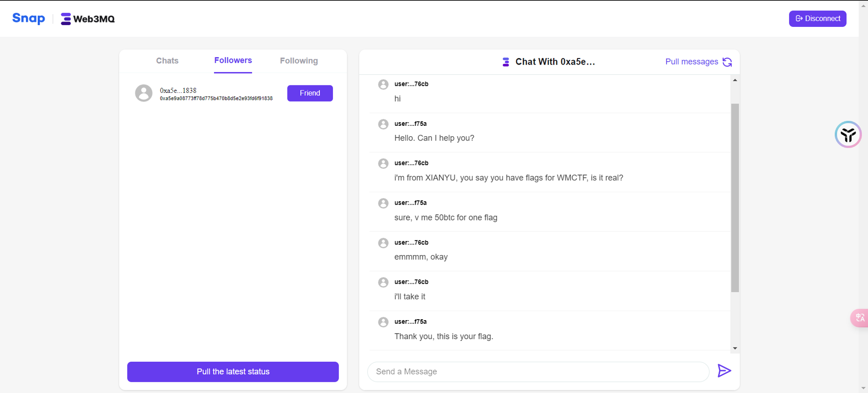Viewport: 868px width, 393px height.
Task: Click the send message arrow icon
Action: tap(724, 371)
